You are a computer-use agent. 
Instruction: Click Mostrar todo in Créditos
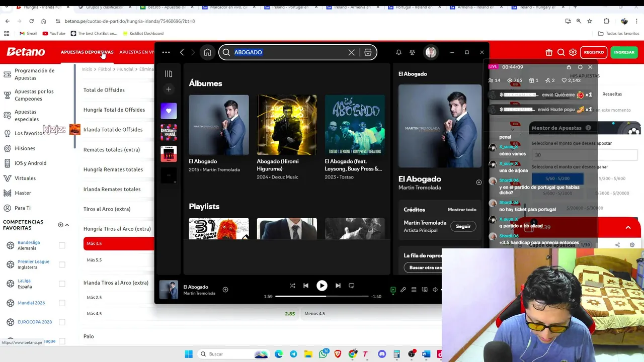pyautogui.click(x=462, y=210)
